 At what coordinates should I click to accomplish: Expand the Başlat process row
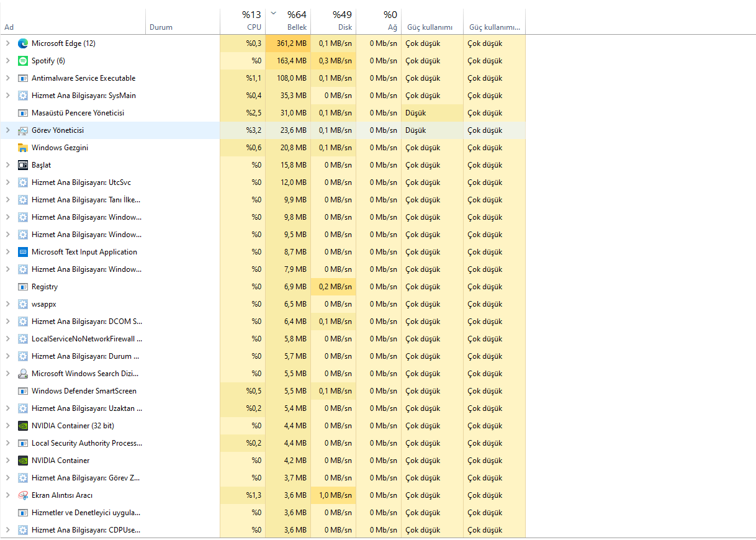pos(7,165)
